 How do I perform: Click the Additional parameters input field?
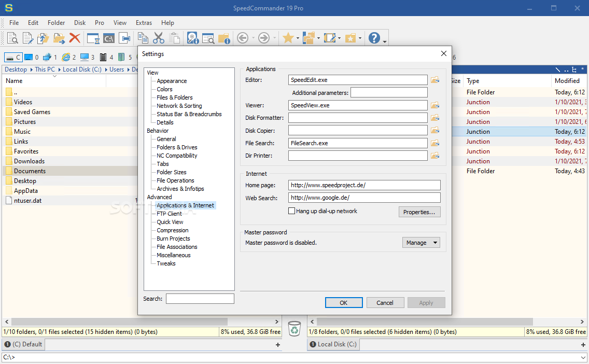coord(389,92)
